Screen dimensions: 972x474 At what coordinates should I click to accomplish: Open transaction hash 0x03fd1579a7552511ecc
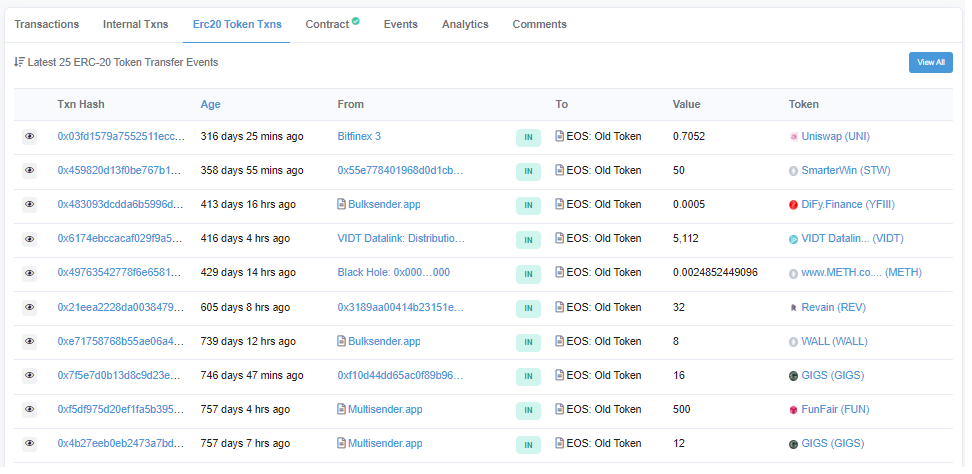pos(121,136)
